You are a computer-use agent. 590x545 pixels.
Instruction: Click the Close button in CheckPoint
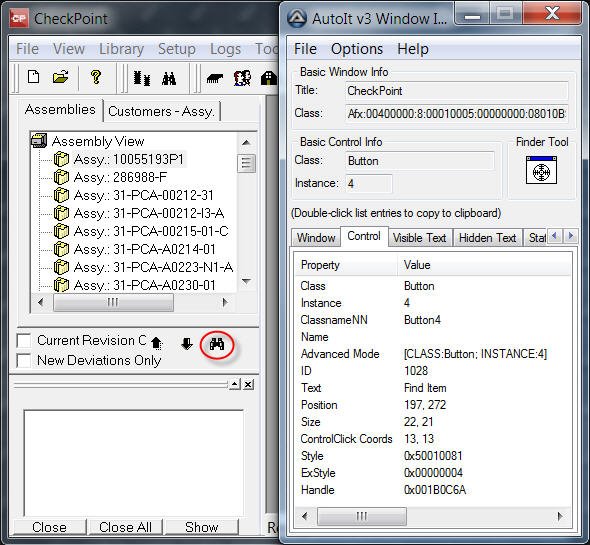[x=49, y=527]
